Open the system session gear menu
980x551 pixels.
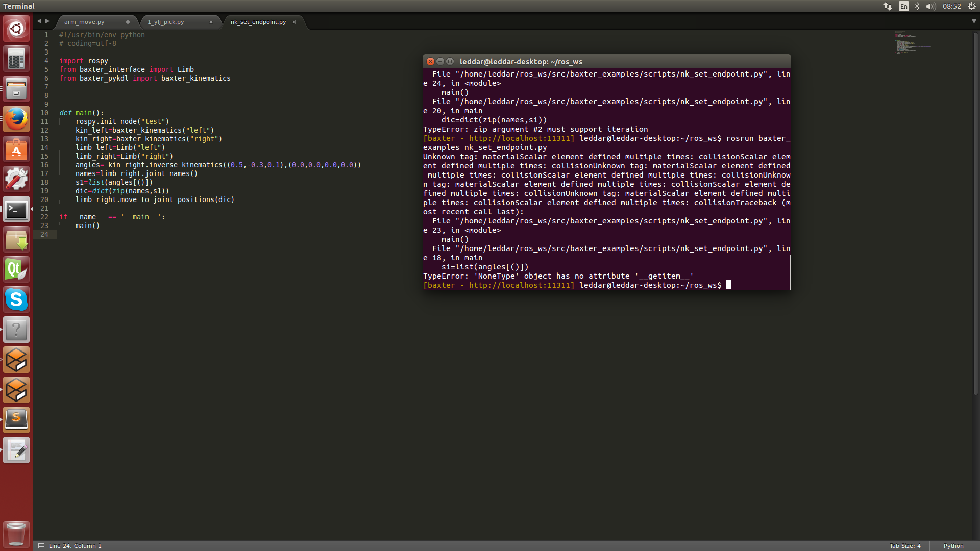point(972,6)
